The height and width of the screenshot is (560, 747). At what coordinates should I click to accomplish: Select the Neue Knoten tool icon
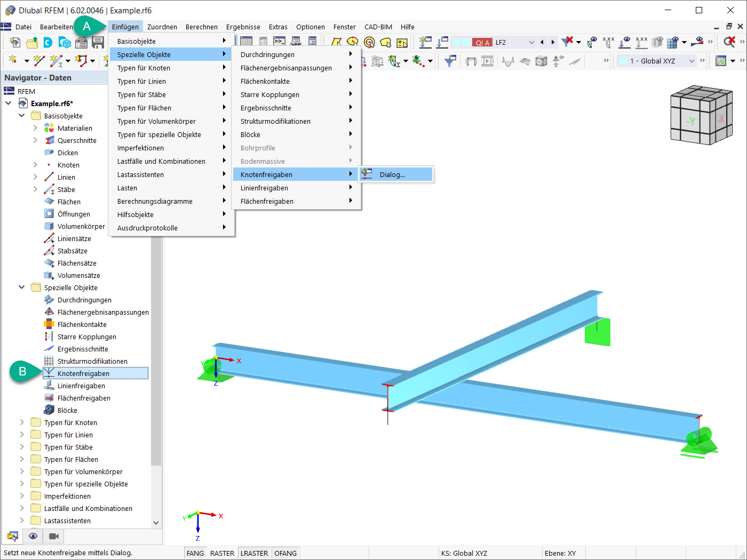pyautogui.click(x=13, y=59)
